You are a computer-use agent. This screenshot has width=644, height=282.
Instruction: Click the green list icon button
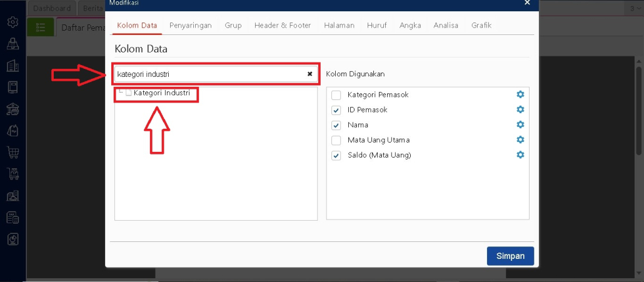[41, 28]
